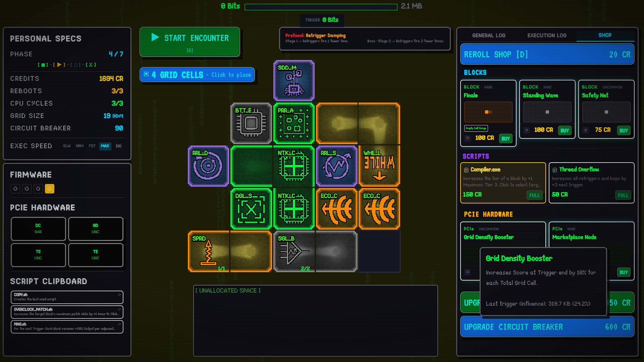Set exec speed to NRM

click(79, 146)
